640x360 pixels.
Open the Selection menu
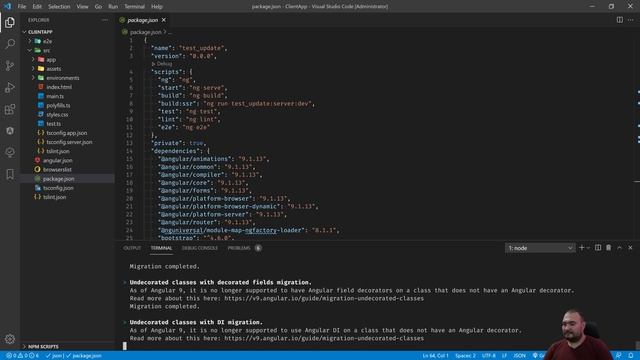(x=59, y=7)
